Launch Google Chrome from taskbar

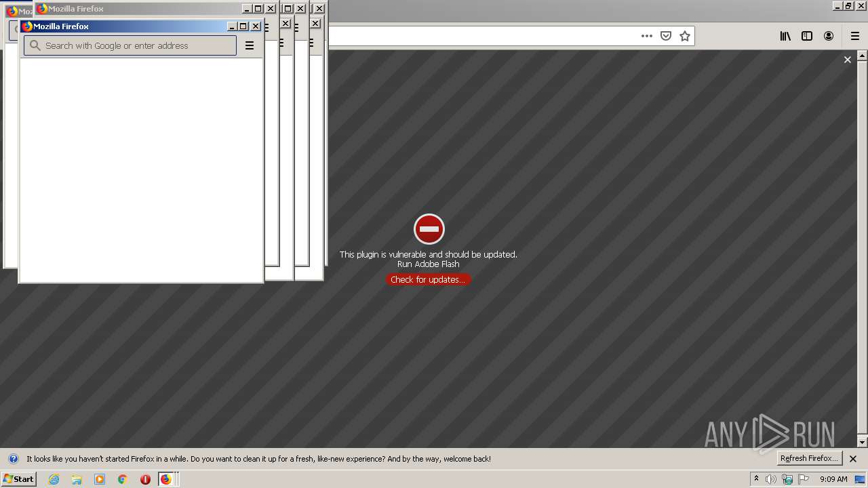click(122, 479)
